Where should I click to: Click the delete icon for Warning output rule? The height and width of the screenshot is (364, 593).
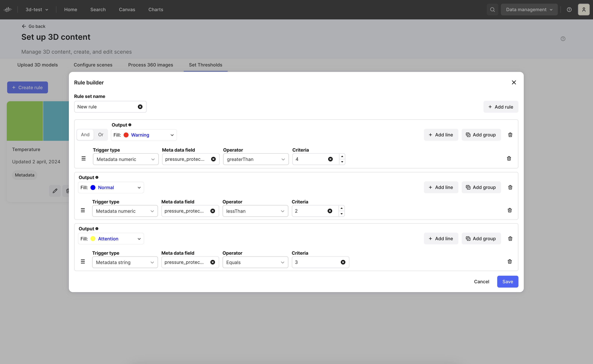tap(510, 135)
